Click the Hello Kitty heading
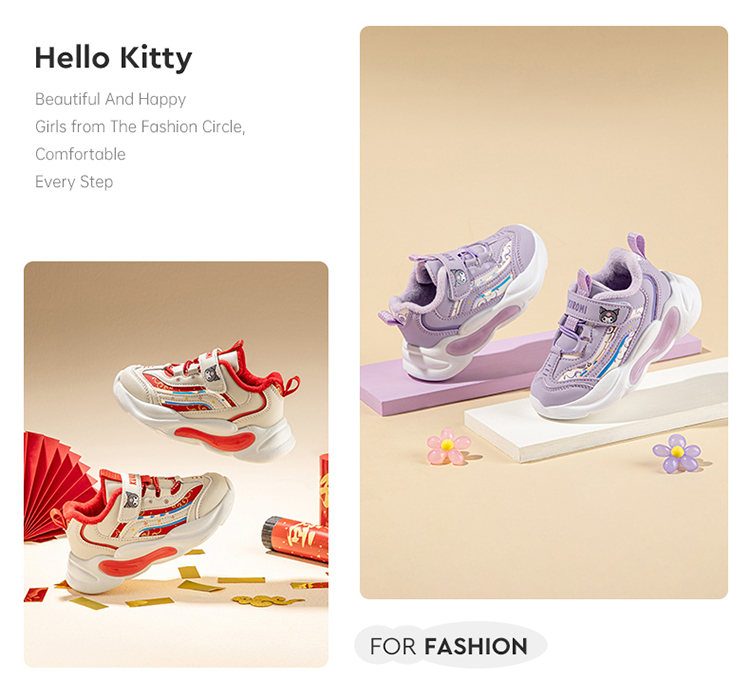This screenshot has height=694, width=750. pyautogui.click(x=113, y=58)
